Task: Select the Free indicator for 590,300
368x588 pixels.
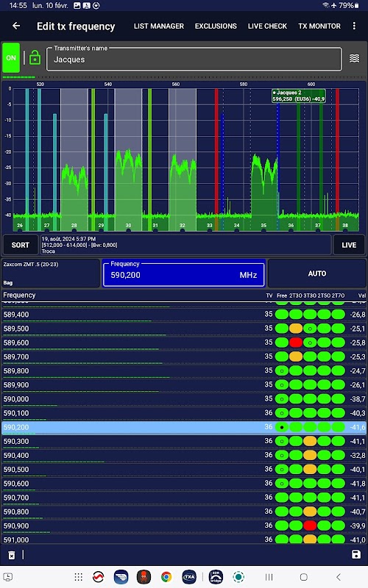Action: point(282,442)
